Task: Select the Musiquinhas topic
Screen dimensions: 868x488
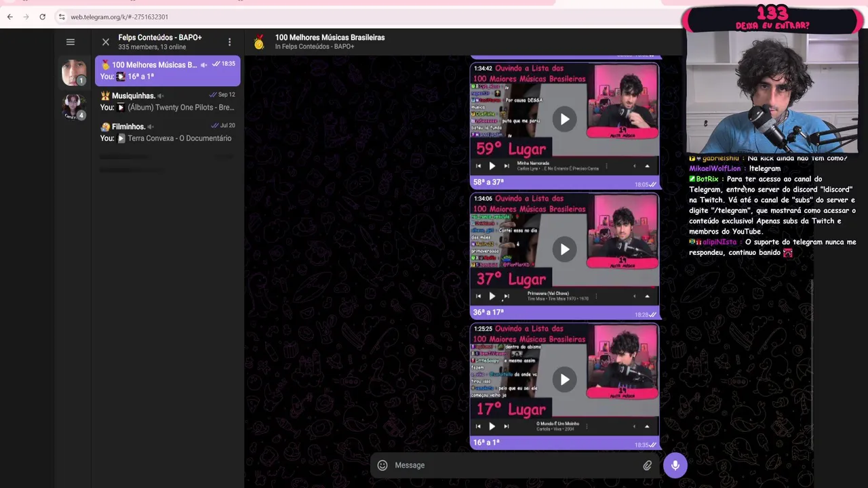Action: tap(167, 102)
